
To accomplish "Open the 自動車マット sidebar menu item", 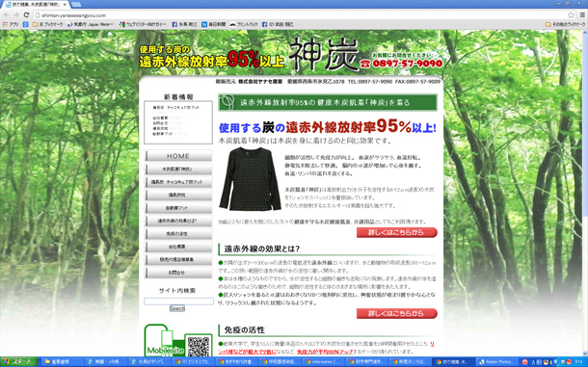I will (x=178, y=208).
